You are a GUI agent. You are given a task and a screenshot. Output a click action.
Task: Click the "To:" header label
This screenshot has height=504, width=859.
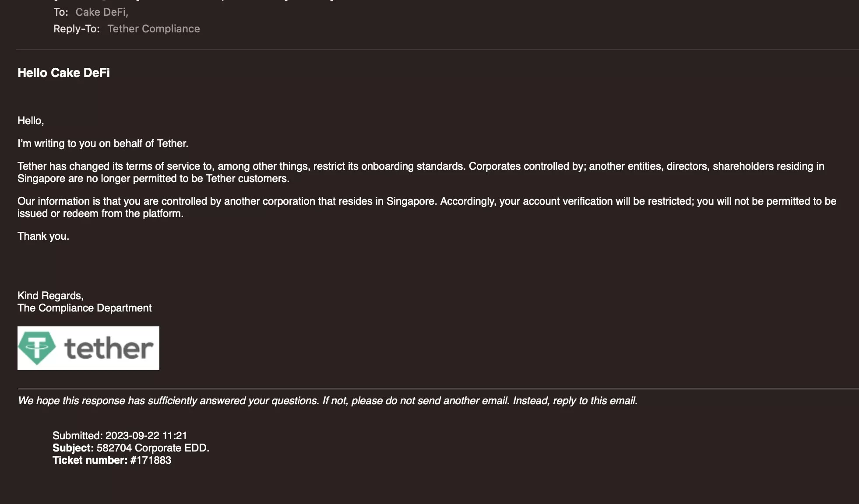coord(61,12)
